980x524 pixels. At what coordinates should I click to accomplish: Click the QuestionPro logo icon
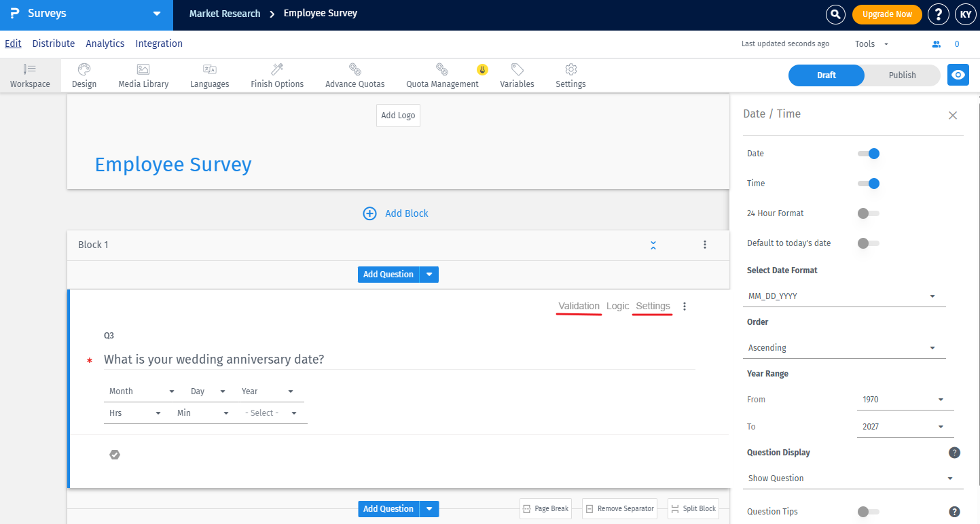15,14
